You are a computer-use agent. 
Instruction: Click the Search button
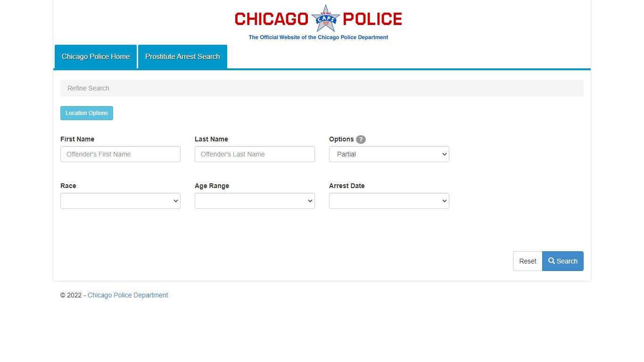coord(563,261)
